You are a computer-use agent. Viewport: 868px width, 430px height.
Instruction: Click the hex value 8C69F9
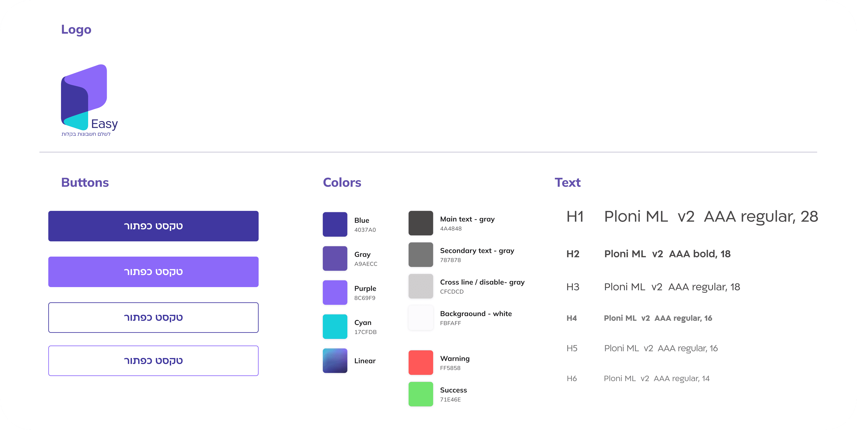pos(365,298)
